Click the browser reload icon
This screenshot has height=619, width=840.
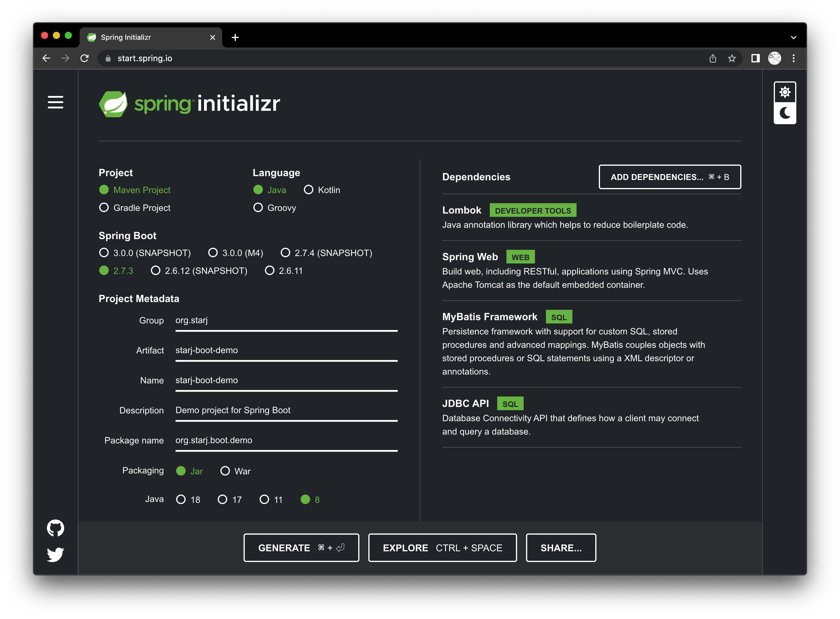[x=85, y=58]
